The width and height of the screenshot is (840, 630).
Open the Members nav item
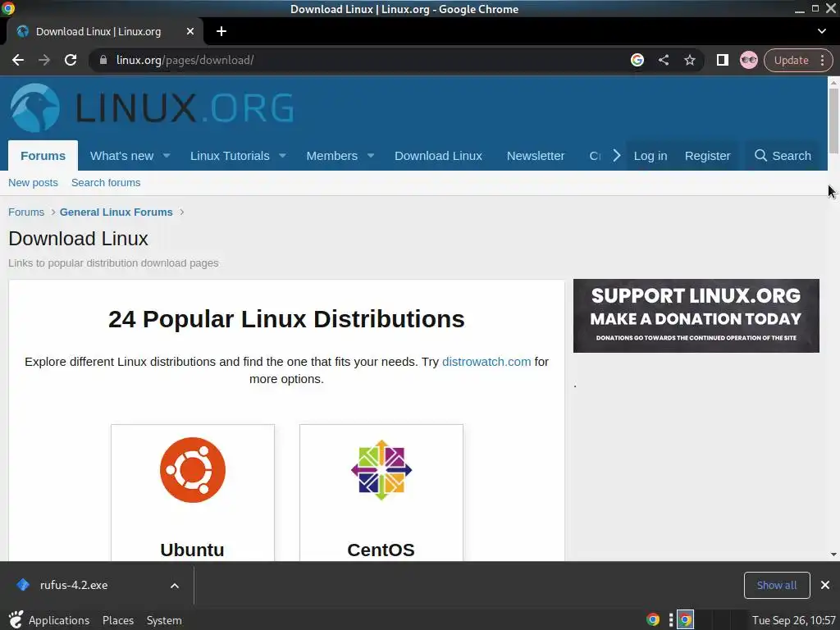(x=331, y=156)
